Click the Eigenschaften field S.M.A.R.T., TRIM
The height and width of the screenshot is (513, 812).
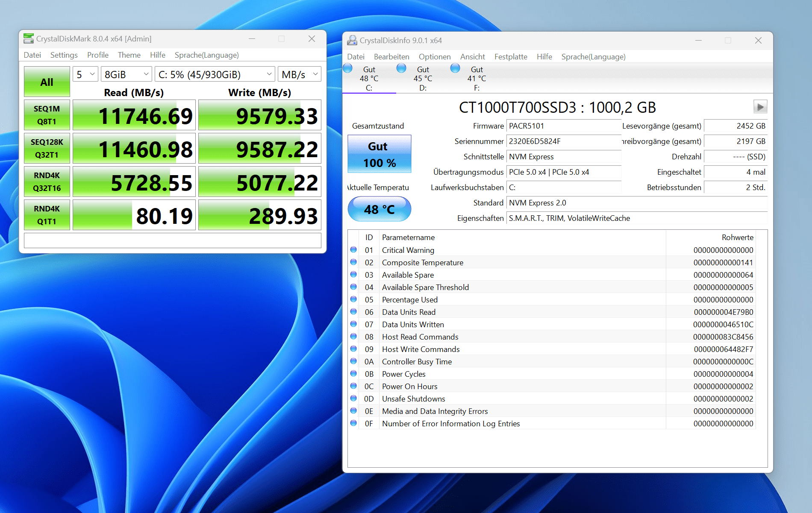click(x=637, y=218)
